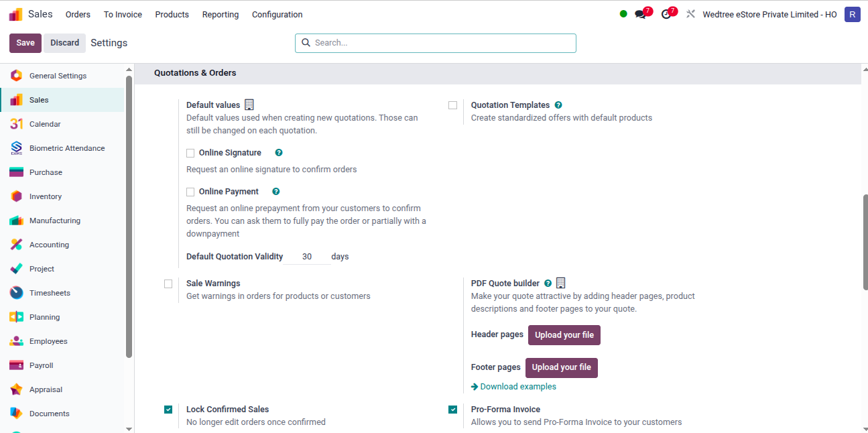Open the Download examples link

513,387
